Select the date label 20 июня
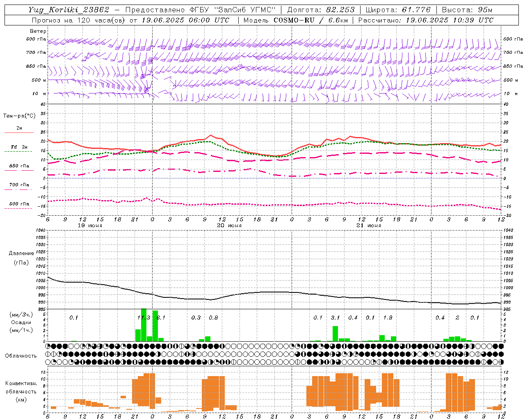525x420 pixels. coord(229,226)
